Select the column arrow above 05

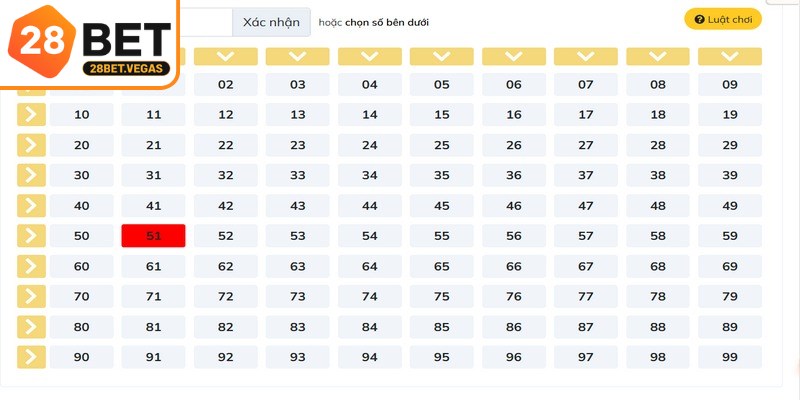442,57
